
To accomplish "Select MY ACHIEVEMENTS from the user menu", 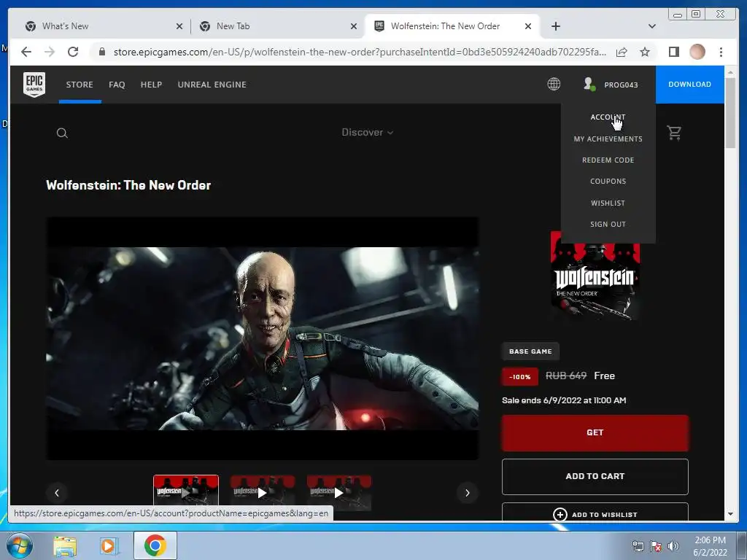I will 608,139.
